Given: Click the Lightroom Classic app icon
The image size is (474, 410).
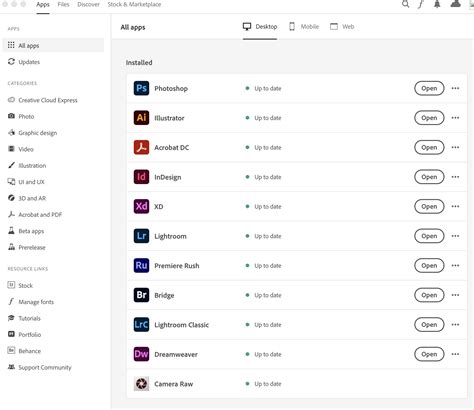Looking at the screenshot, I should coord(141,324).
